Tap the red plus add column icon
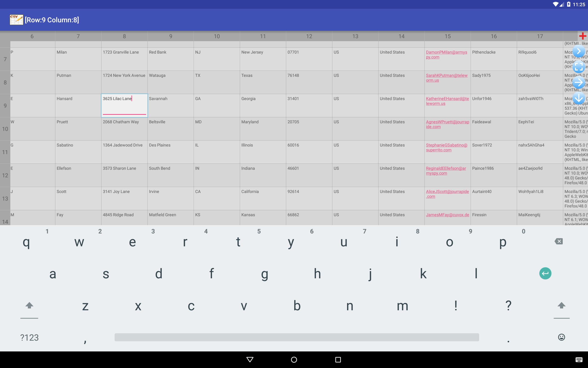Screen dimensions: 588x368 (582, 36)
